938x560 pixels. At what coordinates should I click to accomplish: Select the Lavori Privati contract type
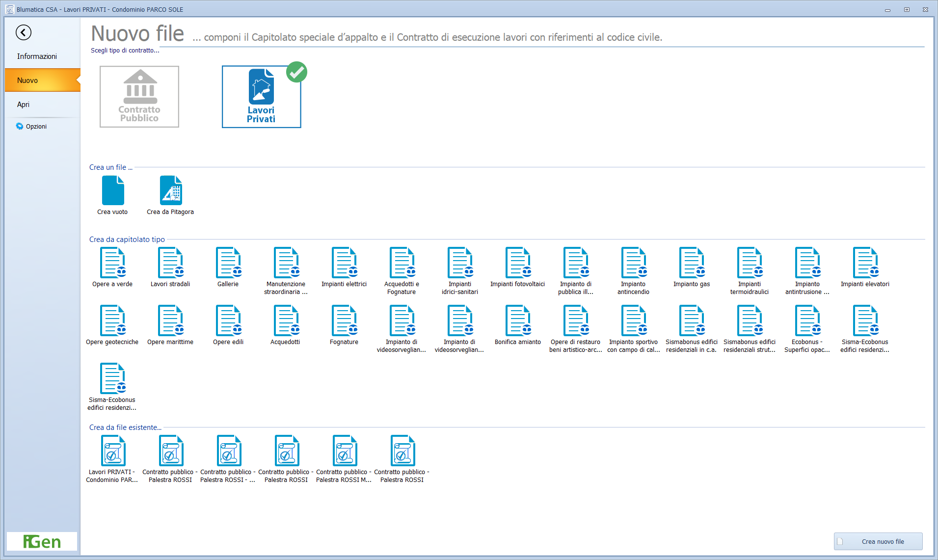[x=261, y=97]
